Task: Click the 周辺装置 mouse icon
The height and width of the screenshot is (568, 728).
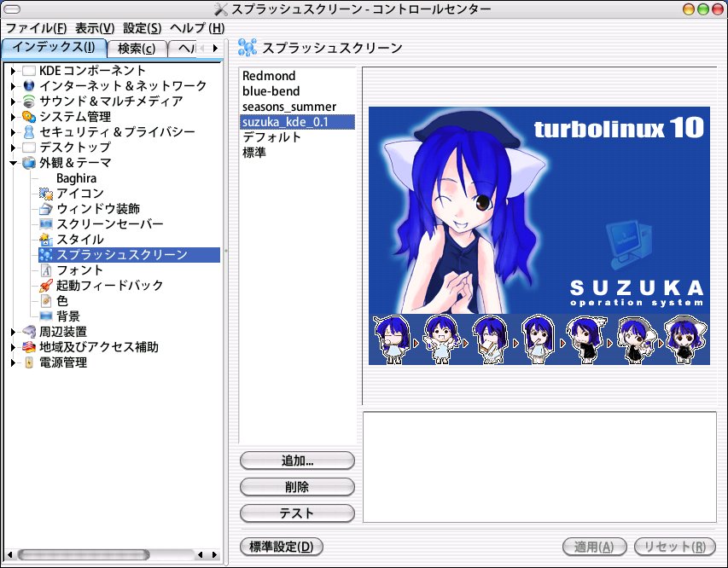Action: tap(29, 331)
